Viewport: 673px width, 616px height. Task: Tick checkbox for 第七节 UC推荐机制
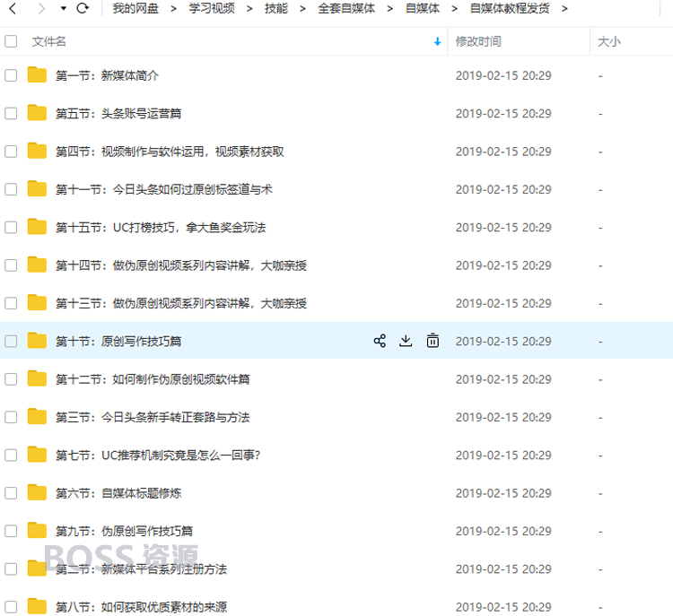coord(11,455)
